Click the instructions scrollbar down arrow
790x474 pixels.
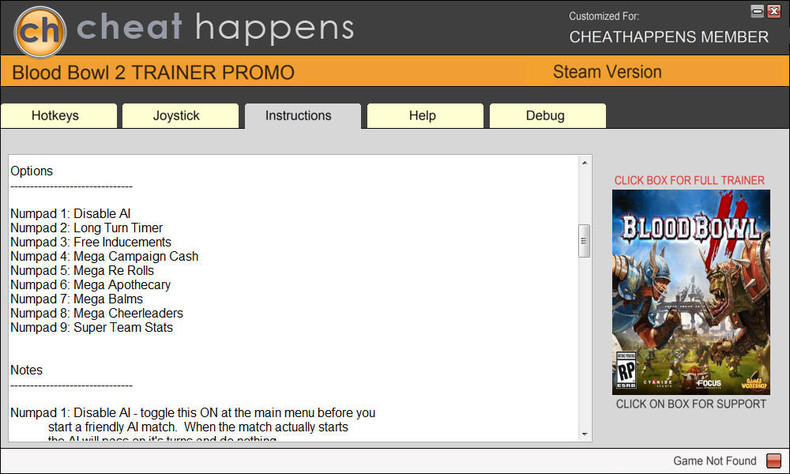coord(584,434)
